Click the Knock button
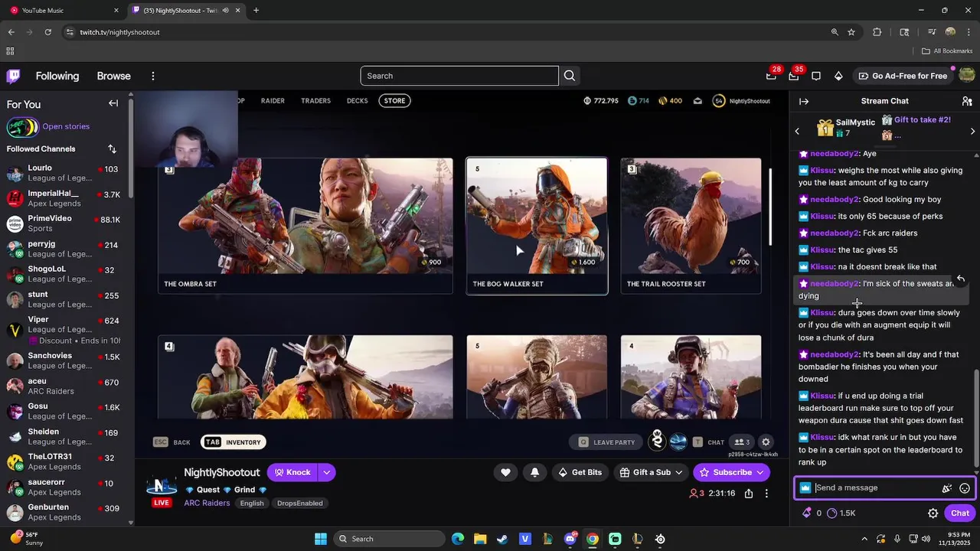The height and width of the screenshot is (551, 980). (x=292, y=472)
